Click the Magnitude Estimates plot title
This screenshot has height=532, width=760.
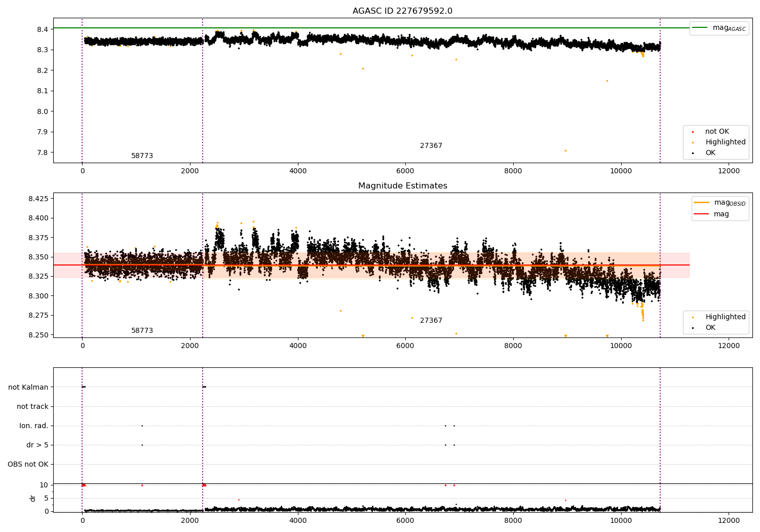click(x=402, y=186)
